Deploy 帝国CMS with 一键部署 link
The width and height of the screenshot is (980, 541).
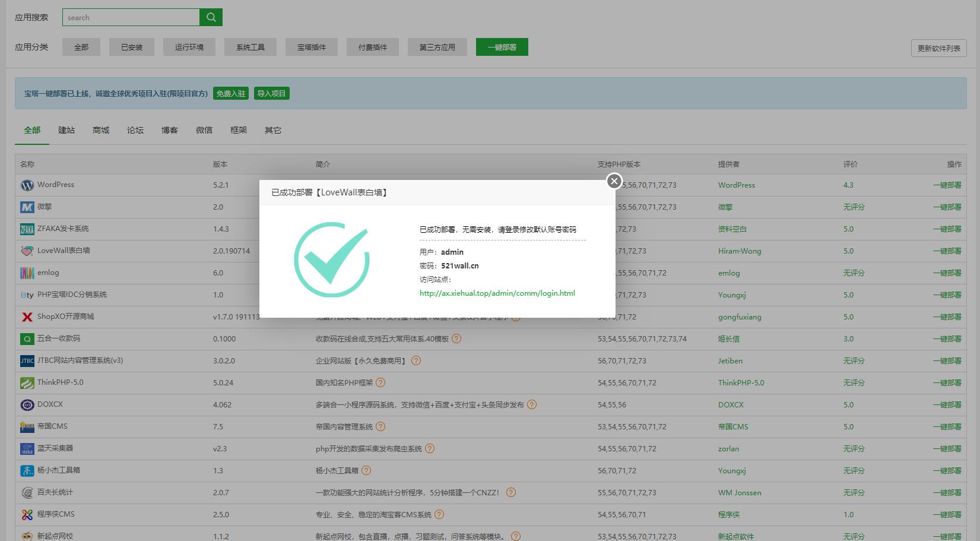947,427
